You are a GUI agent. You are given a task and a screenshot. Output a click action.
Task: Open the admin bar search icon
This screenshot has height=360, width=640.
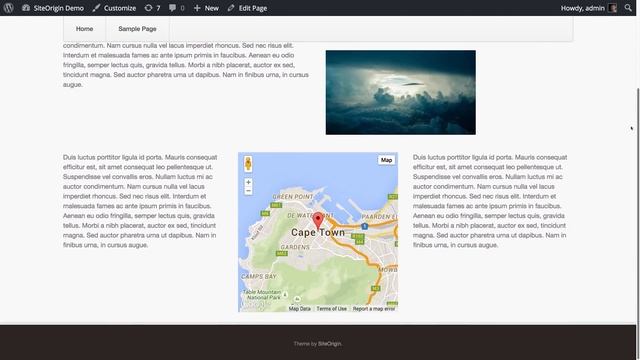point(628,8)
